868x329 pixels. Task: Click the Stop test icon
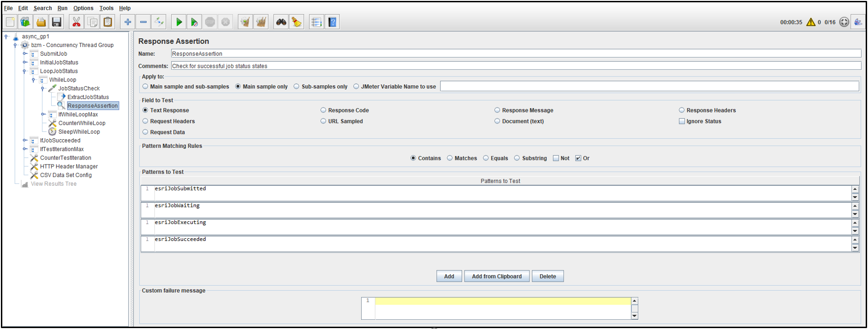210,22
